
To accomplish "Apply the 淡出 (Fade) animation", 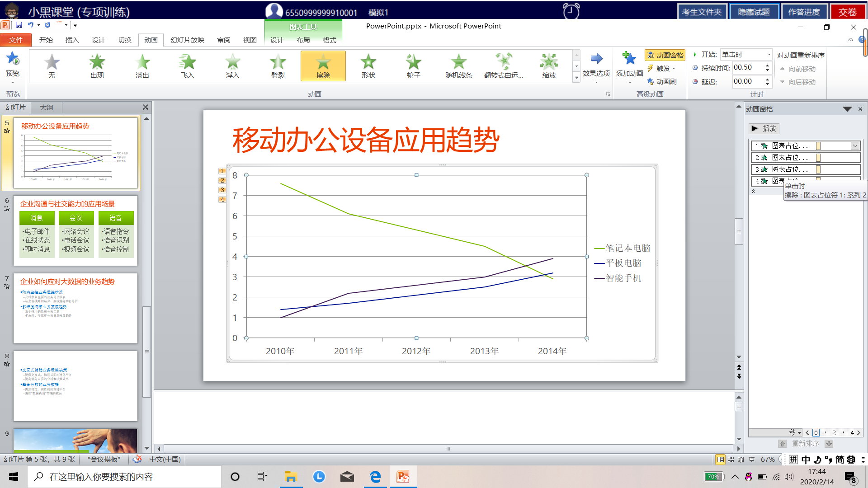I will (x=142, y=66).
